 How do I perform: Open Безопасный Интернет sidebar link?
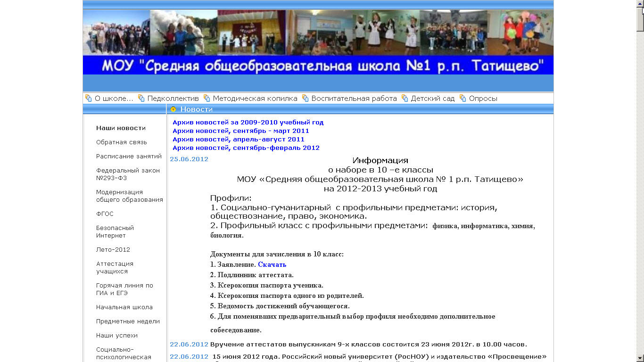(x=115, y=231)
